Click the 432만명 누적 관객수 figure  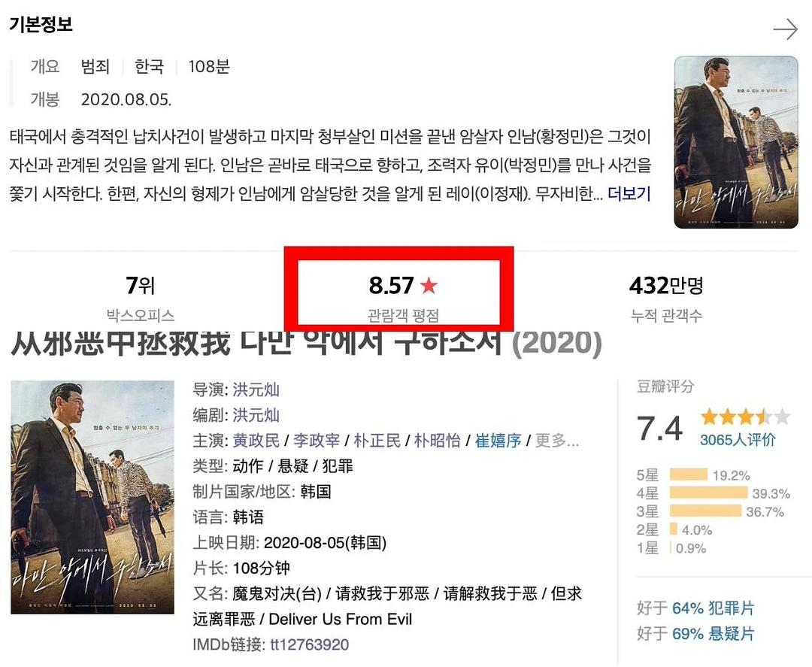click(666, 287)
